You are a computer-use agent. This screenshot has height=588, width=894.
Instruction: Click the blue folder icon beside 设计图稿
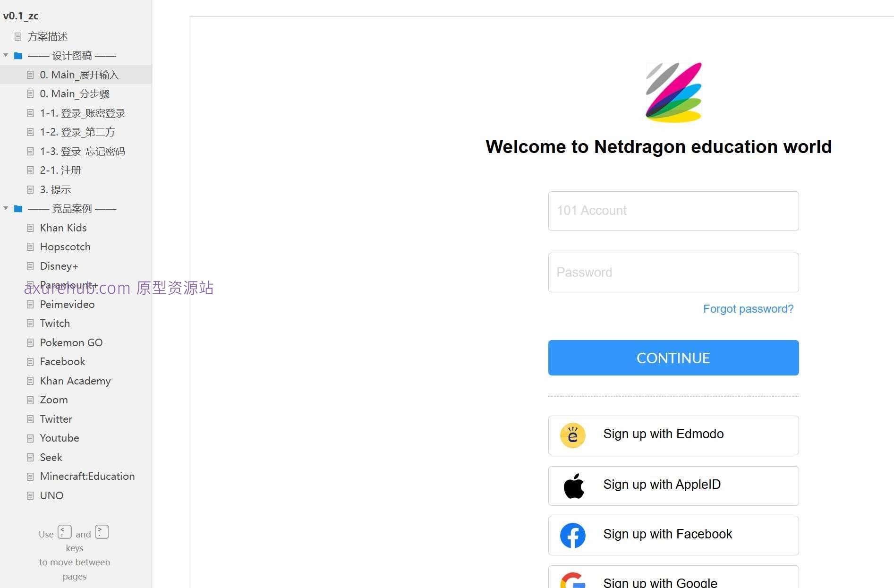tap(18, 56)
